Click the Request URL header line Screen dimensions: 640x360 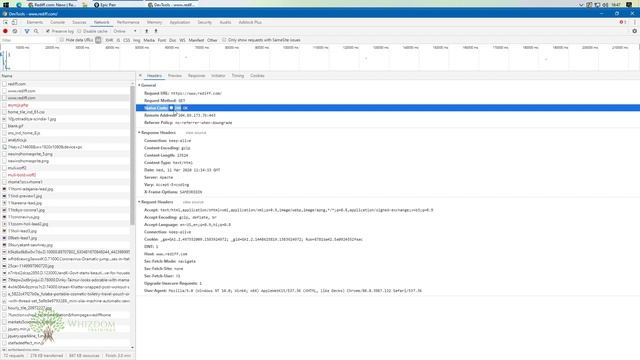coord(183,93)
